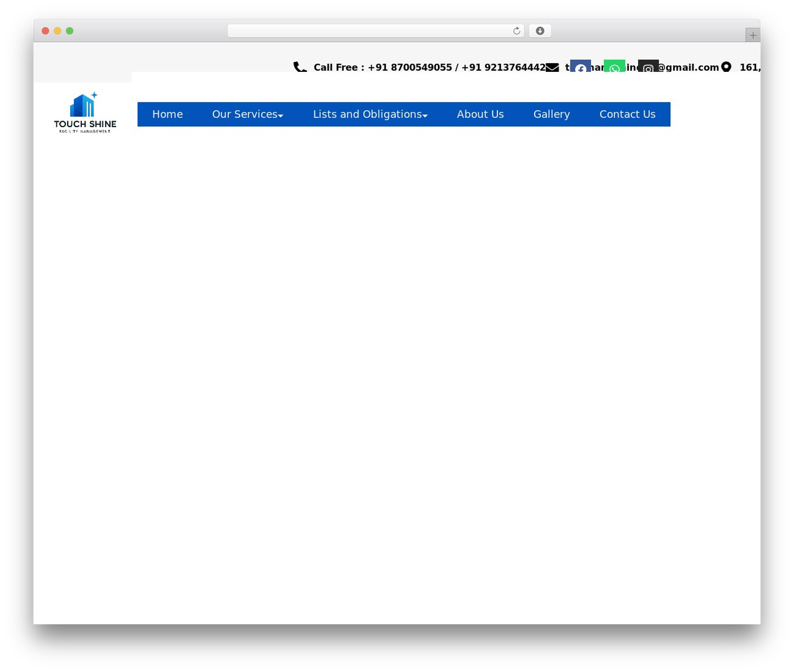
Task: Open the Facebook social icon
Action: click(x=581, y=68)
